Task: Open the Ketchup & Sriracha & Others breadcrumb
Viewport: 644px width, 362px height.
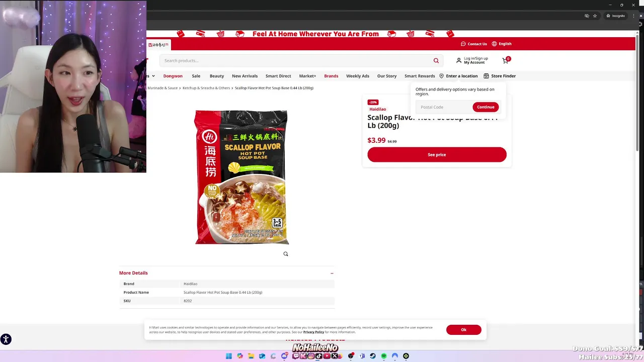Action: pyautogui.click(x=206, y=88)
